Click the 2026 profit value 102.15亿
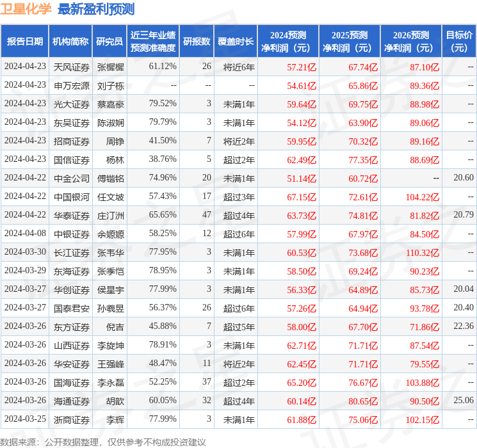The image size is (477, 448). (x=422, y=420)
